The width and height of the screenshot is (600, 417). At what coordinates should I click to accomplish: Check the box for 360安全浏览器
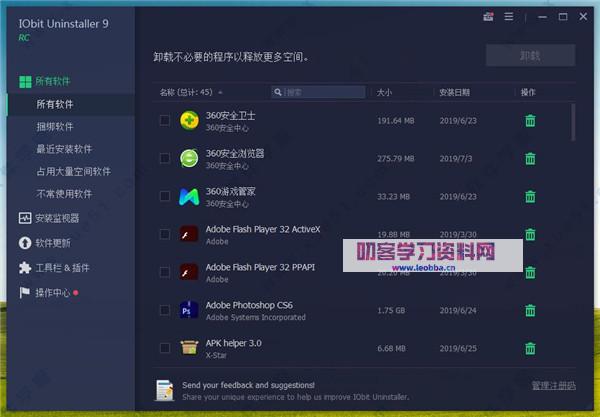click(x=165, y=158)
